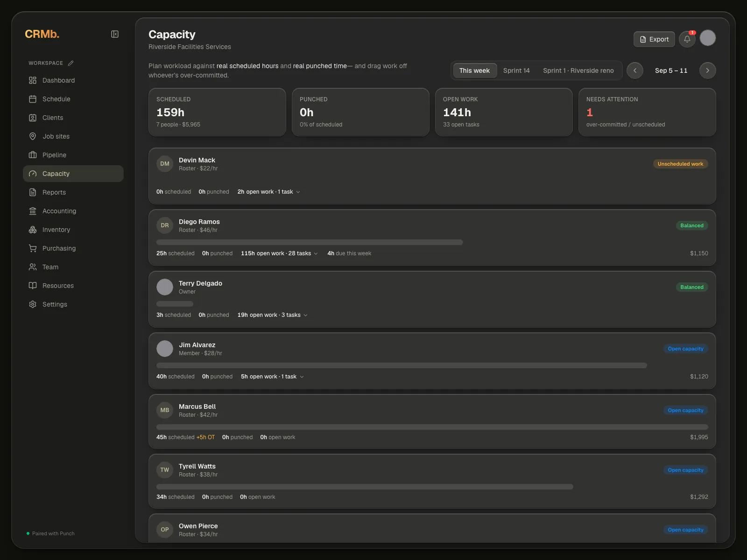Open the Clients section
Viewport: 747px width, 560px height.
point(73,118)
